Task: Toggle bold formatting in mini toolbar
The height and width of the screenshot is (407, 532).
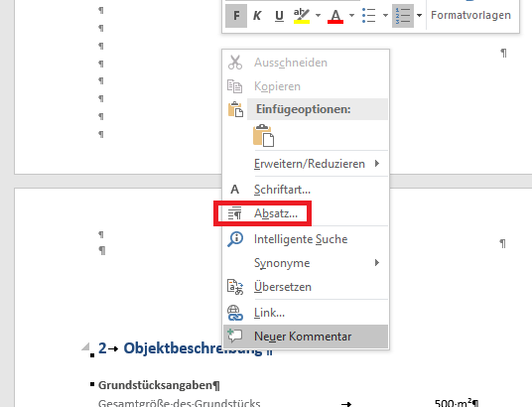Action: [x=236, y=16]
